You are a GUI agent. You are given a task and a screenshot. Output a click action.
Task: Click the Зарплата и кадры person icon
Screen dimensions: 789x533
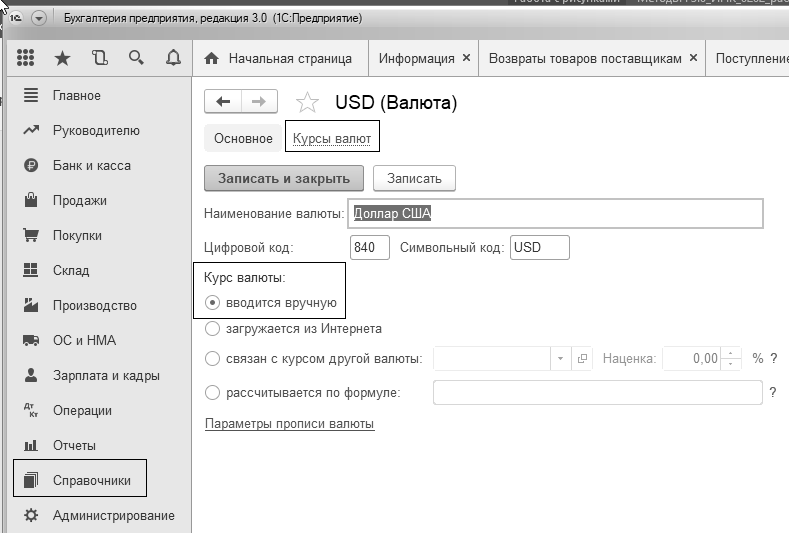pyautogui.click(x=31, y=375)
